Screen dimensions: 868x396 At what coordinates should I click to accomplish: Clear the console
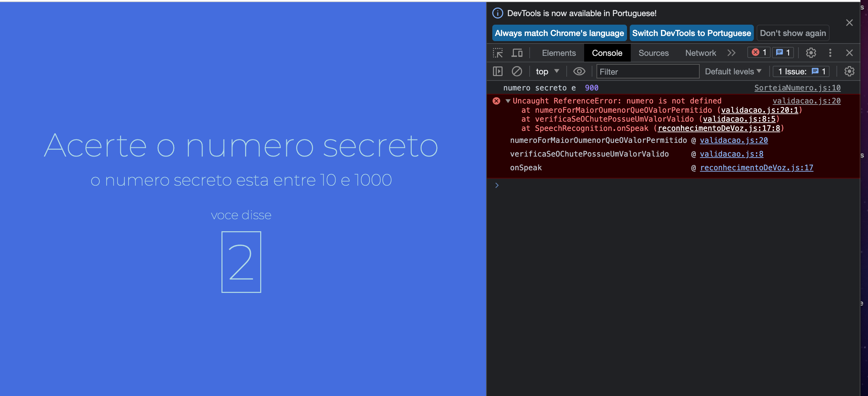[x=517, y=71]
